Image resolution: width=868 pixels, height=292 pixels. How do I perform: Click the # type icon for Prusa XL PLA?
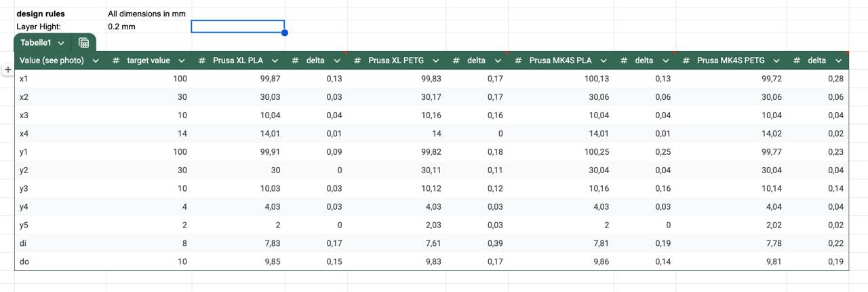click(202, 60)
